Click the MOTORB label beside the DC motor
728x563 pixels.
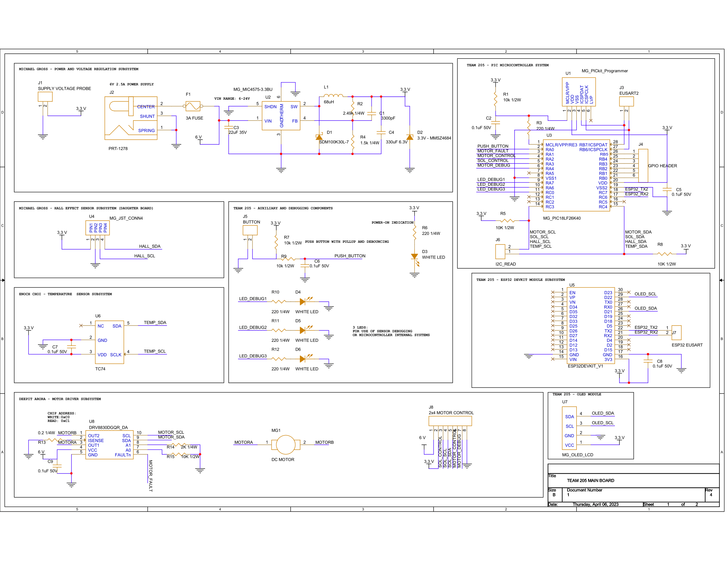(x=324, y=442)
